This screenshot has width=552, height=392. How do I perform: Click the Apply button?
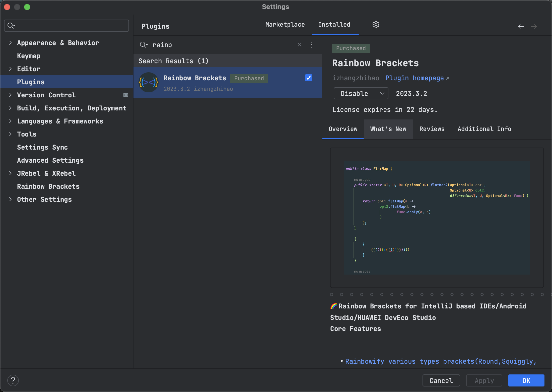[484, 380]
